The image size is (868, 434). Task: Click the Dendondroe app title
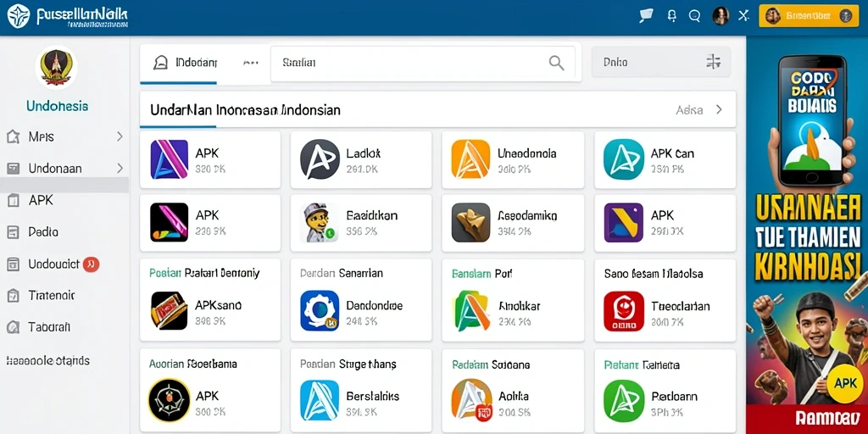[x=374, y=305]
